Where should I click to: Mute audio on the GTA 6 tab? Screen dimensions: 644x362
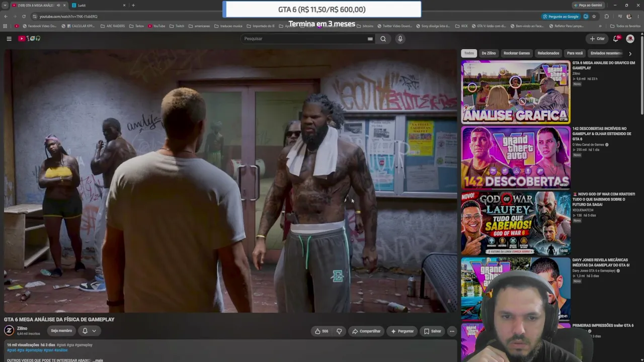58,6
